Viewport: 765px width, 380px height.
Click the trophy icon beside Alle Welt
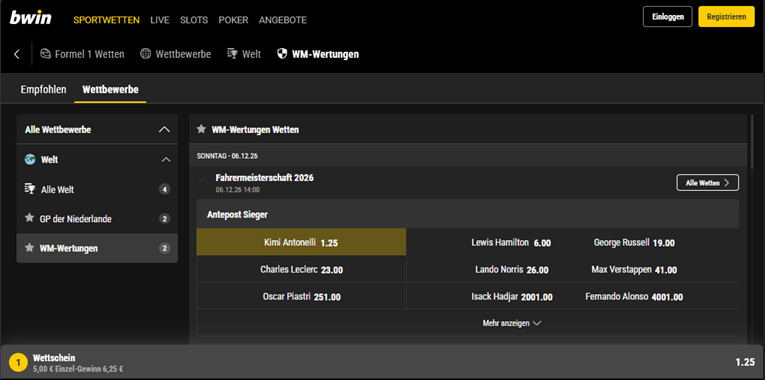[x=30, y=189]
